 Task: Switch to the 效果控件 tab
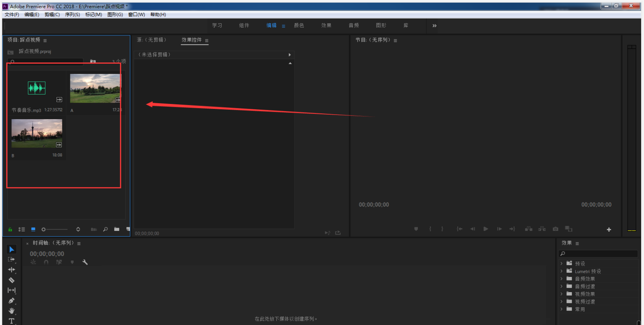192,40
